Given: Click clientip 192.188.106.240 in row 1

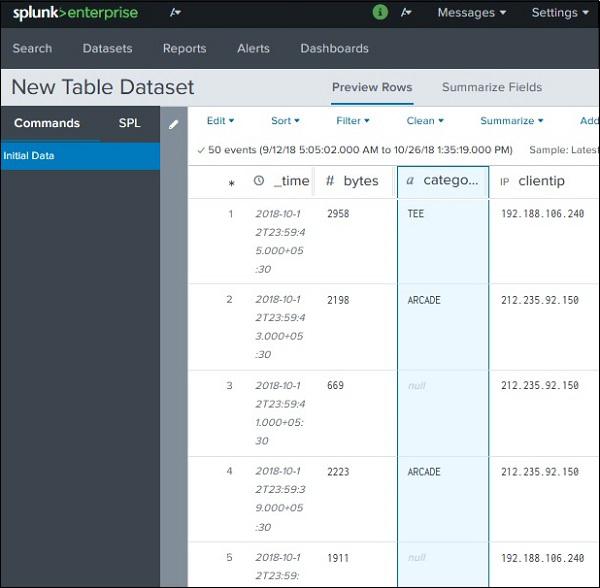Looking at the screenshot, I should (x=543, y=213).
